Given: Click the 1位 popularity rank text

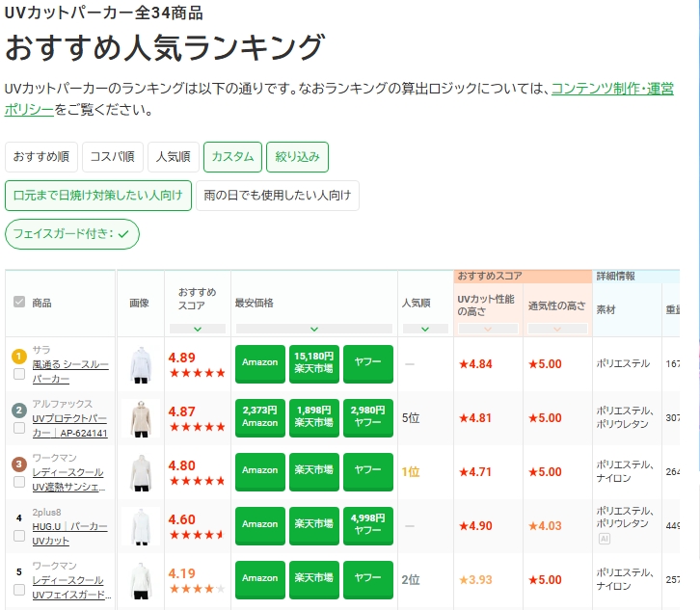Looking at the screenshot, I should point(411,471).
